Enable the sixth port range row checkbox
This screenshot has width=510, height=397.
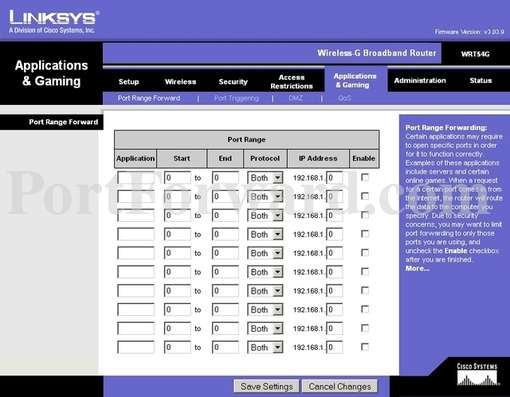pyautogui.click(x=365, y=271)
